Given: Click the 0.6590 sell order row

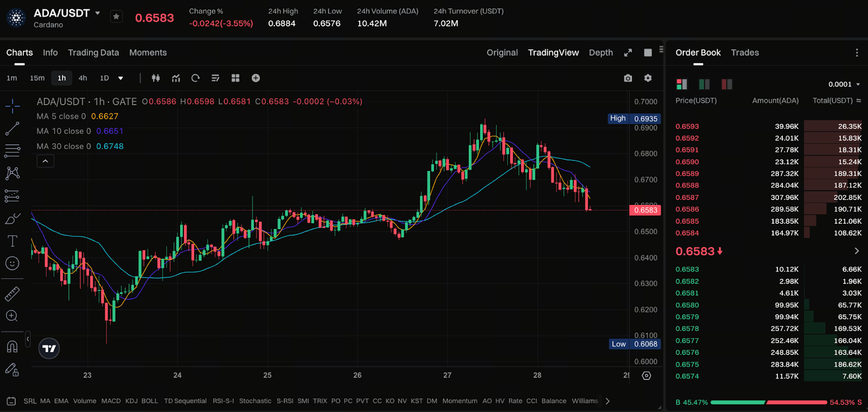Looking at the screenshot, I should [x=768, y=162].
